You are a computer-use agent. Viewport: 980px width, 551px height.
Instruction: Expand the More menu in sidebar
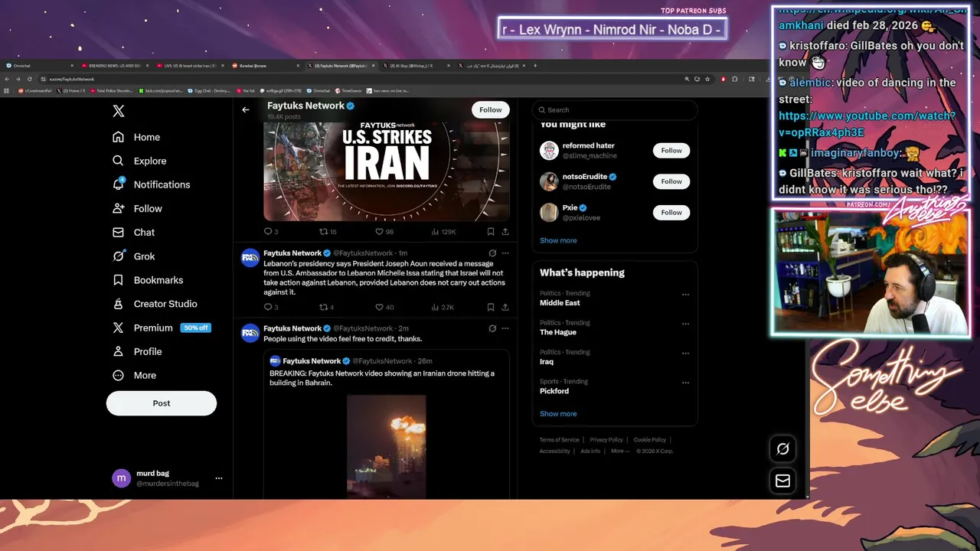click(134, 375)
